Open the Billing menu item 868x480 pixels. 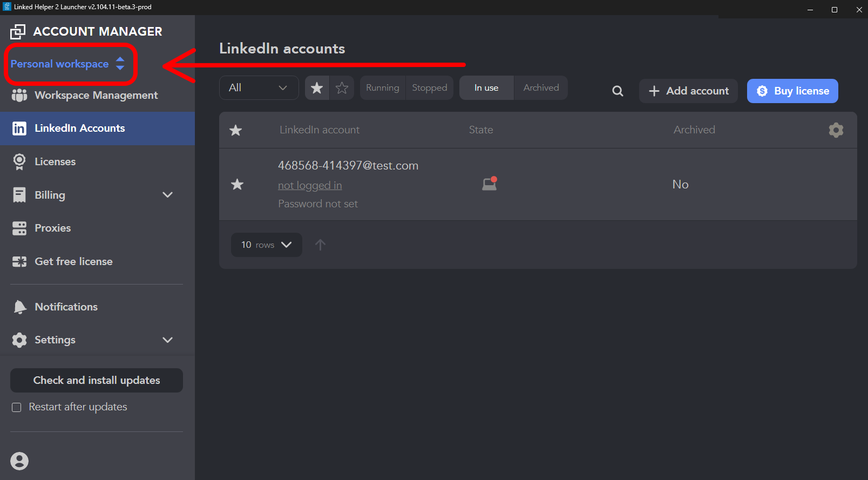97,195
